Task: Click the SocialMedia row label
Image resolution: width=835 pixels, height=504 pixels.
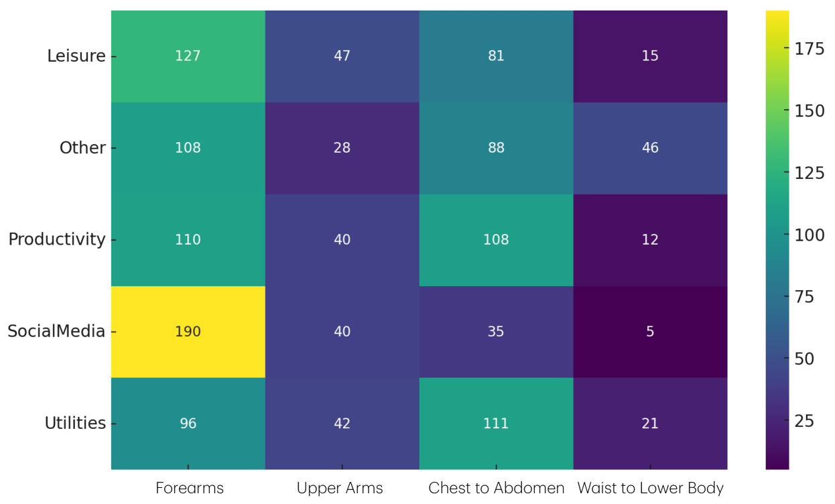Action: 56,332
